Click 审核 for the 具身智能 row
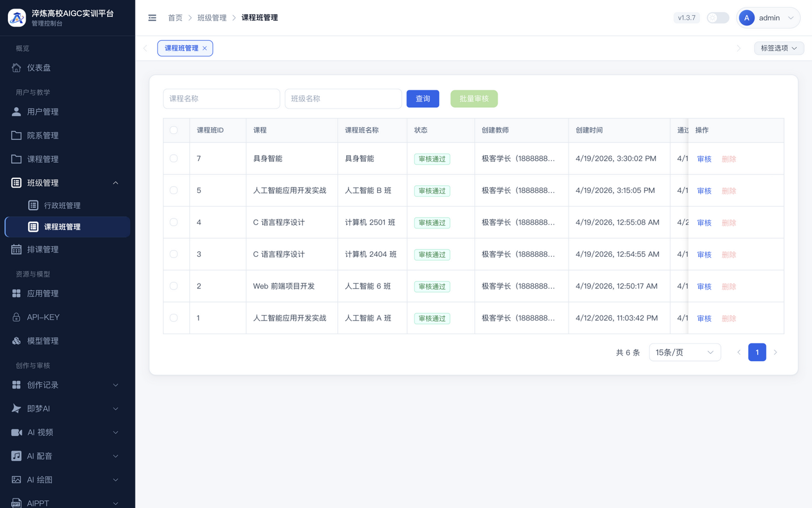Screen dimensions: 812x508 coord(704,159)
